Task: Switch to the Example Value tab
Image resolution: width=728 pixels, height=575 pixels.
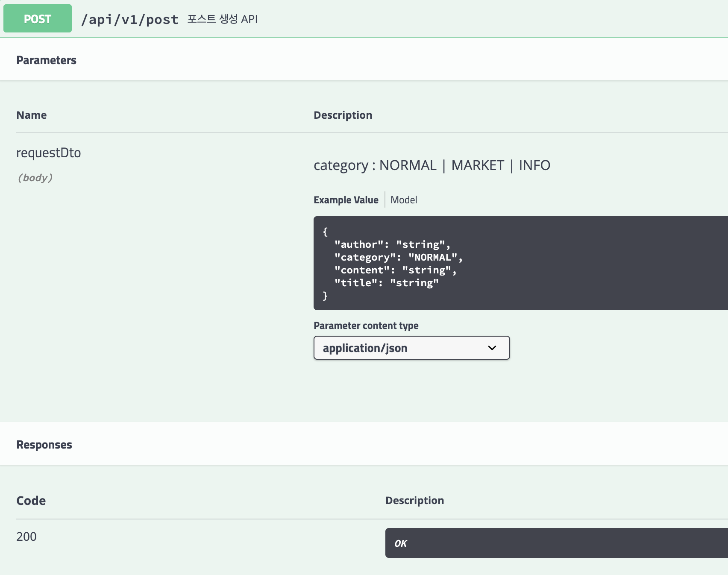Action: coord(346,200)
